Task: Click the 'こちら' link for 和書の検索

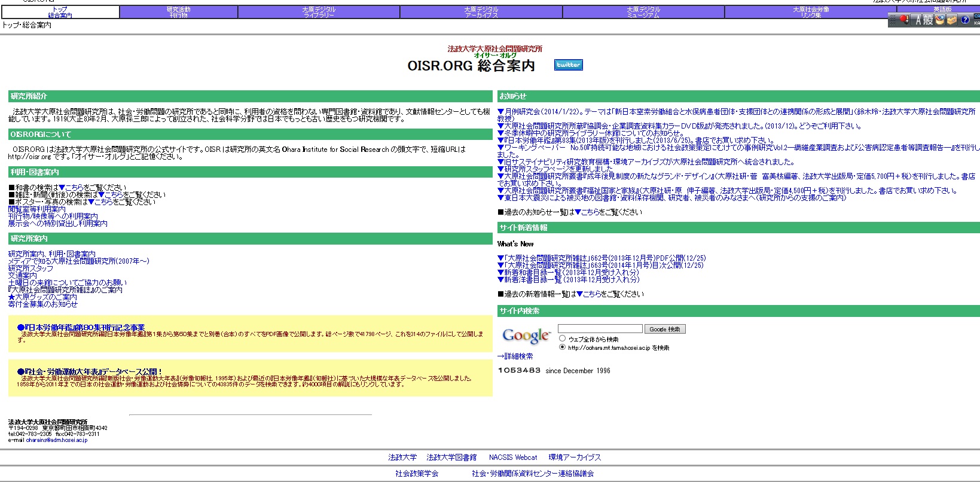Action: 71,188
